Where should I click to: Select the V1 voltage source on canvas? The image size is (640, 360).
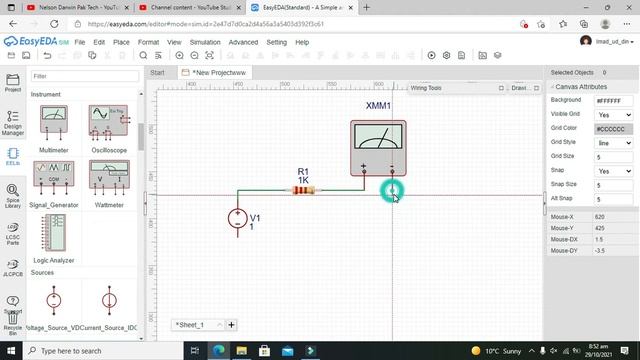point(238,218)
